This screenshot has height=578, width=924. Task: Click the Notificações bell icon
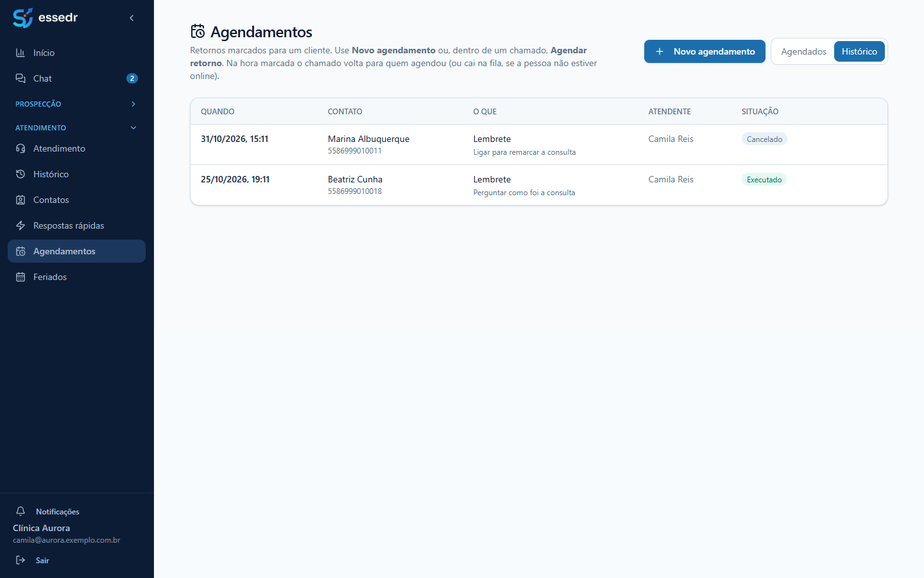21,511
